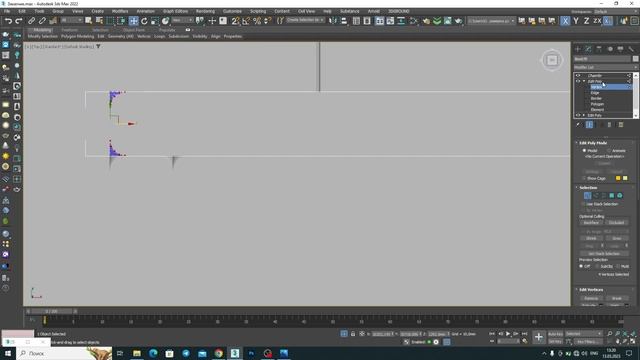This screenshot has height=360, width=640.
Task: Collapse the Edit Vertices rollout
Action: 591,290
